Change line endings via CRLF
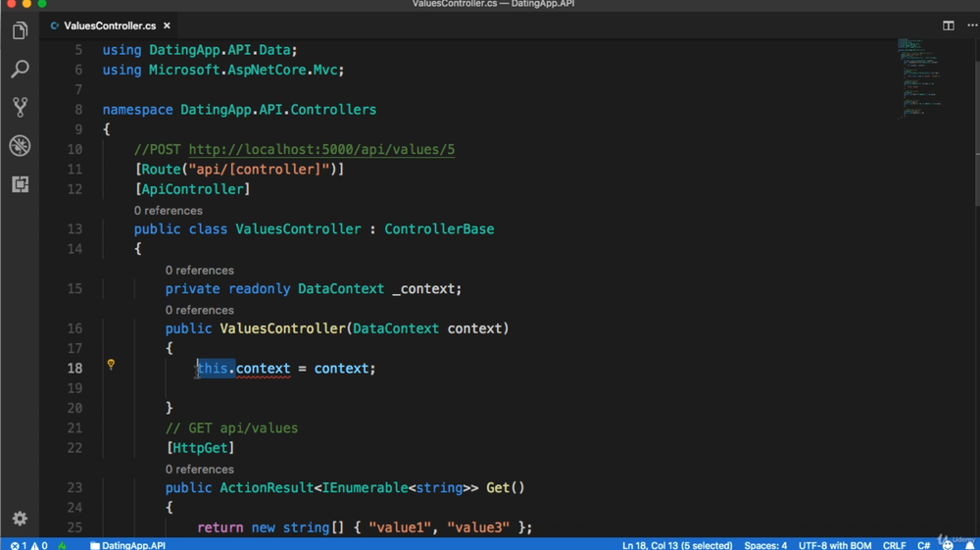This screenshot has height=550, width=980. coord(894,545)
